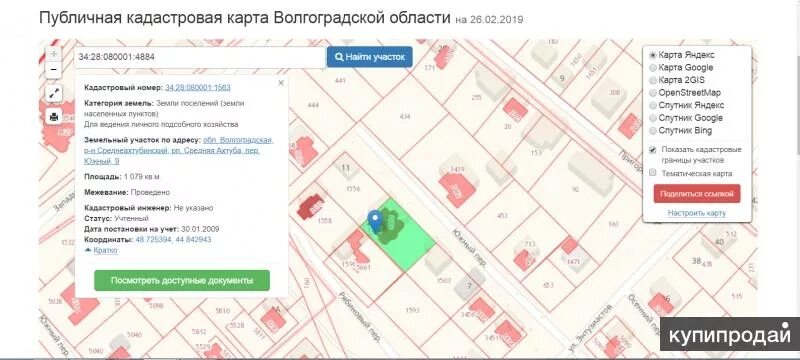Click date 30.01.2009 in popup
Image resolution: width=800 pixels, height=360 pixels.
[x=200, y=229]
